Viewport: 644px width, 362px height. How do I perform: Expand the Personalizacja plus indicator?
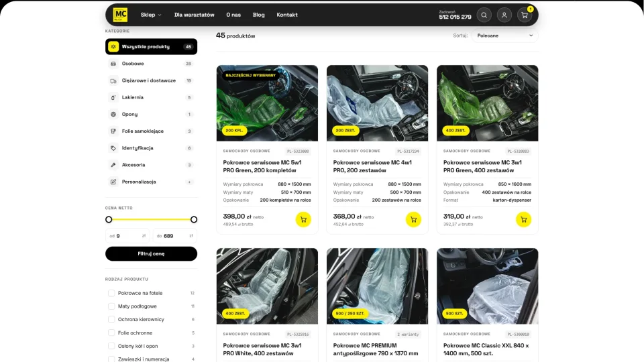click(x=189, y=182)
